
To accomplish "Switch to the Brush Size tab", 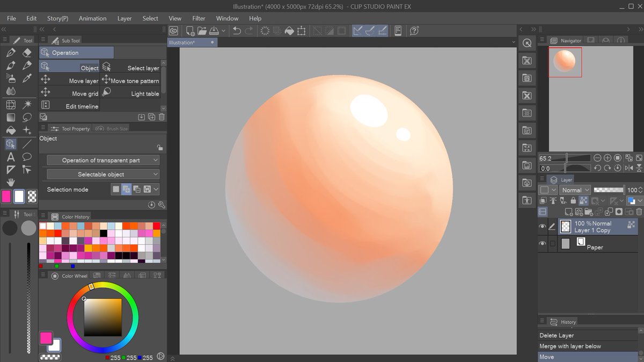I will [112, 128].
